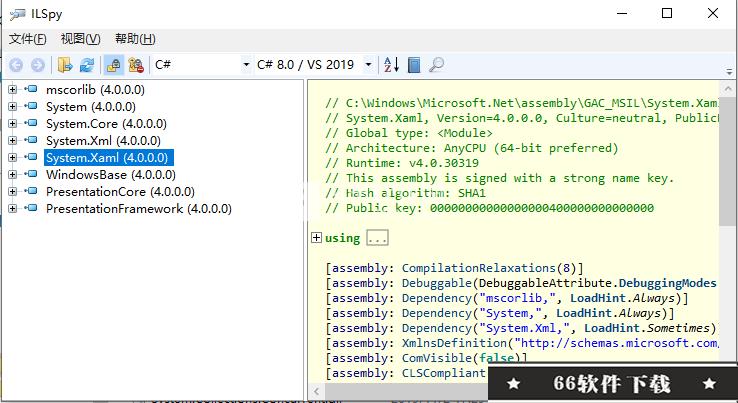Screen dimensions: 738x403
Task: Click the toolbar overflow arrow
Action: pos(729,72)
